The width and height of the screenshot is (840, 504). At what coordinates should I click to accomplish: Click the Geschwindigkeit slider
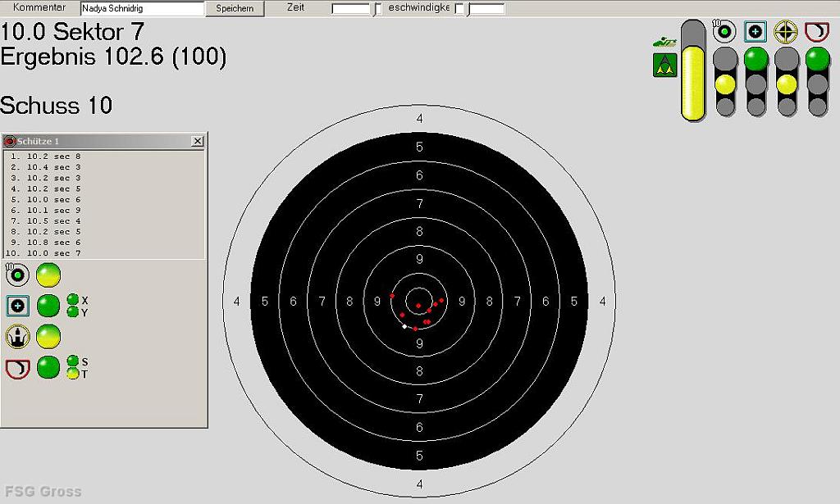tap(479, 8)
